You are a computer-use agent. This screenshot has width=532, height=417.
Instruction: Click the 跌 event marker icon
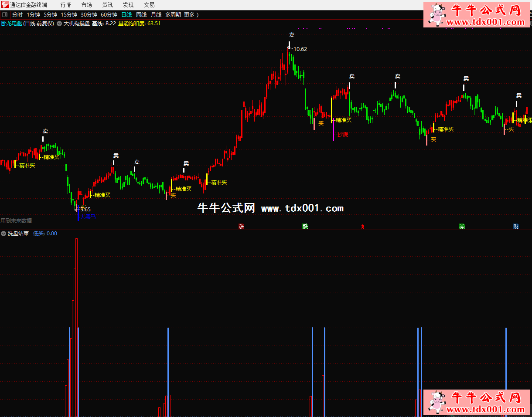click(x=305, y=226)
